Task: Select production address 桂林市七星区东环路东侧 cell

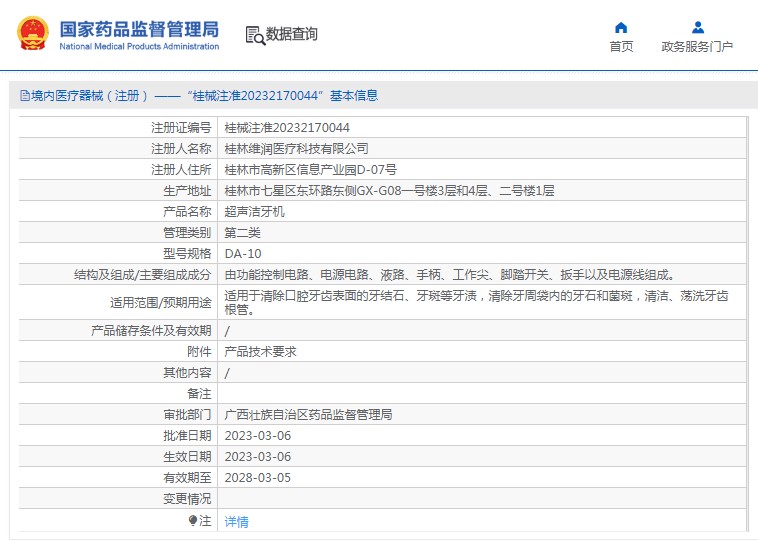Action: pyautogui.click(x=389, y=191)
